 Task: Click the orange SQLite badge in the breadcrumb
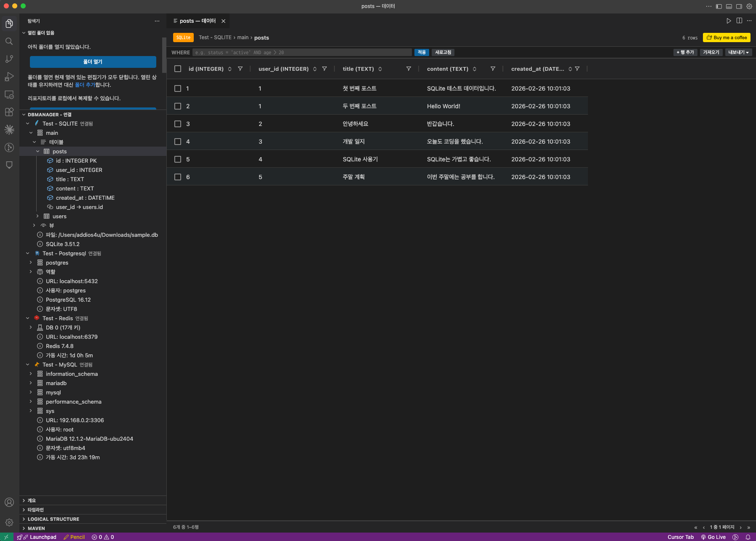(183, 37)
